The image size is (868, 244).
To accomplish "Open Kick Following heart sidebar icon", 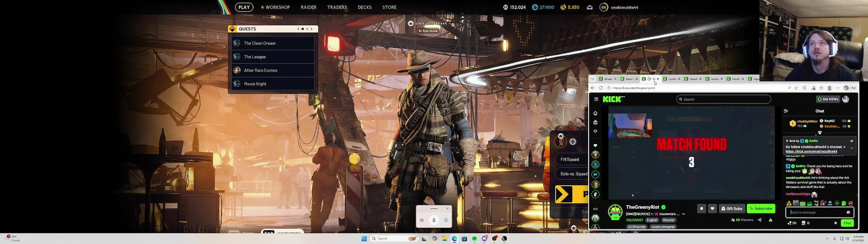I will pyautogui.click(x=595, y=131).
